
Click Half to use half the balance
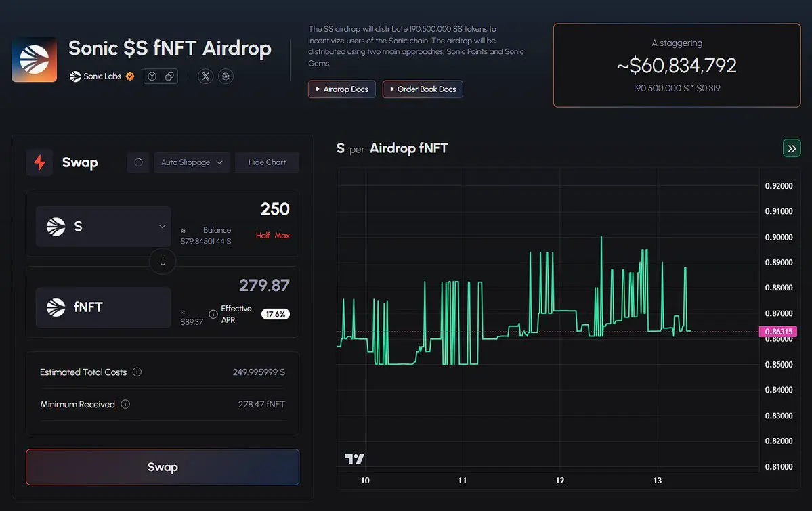[263, 235]
